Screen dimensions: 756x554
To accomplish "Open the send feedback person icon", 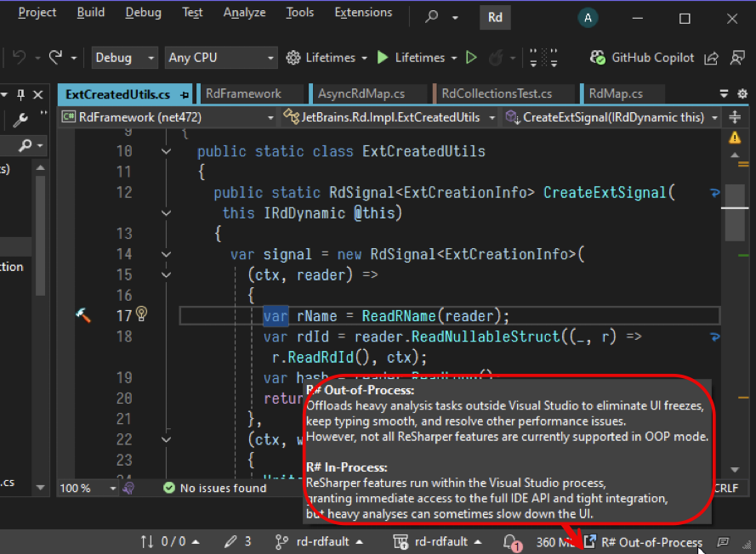I will point(737,57).
